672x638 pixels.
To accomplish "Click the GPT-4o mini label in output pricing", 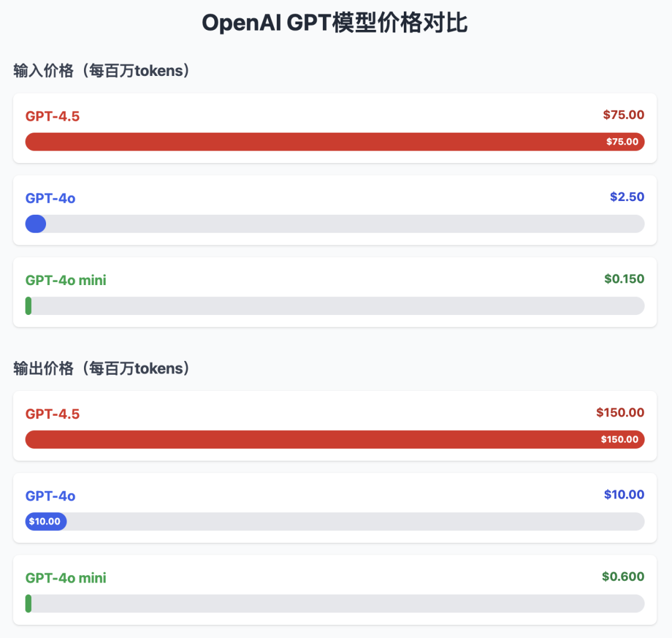I will pos(65,578).
